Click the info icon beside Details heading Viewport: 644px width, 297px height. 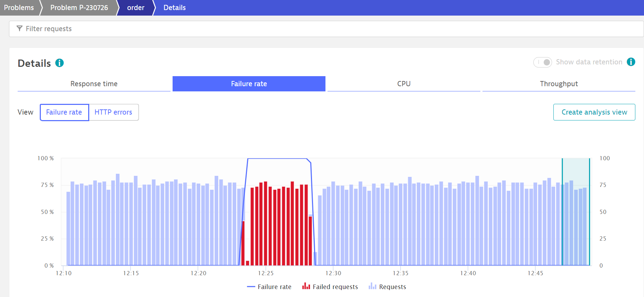point(59,63)
